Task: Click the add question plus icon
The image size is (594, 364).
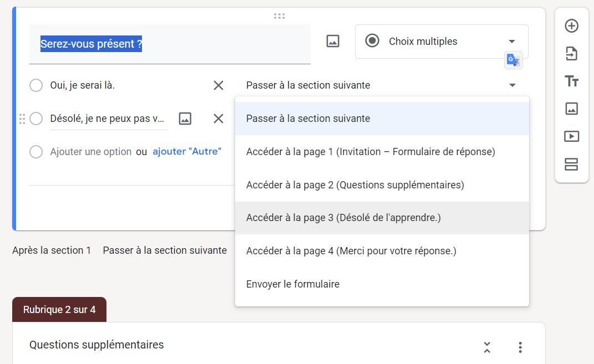Action: [571, 25]
